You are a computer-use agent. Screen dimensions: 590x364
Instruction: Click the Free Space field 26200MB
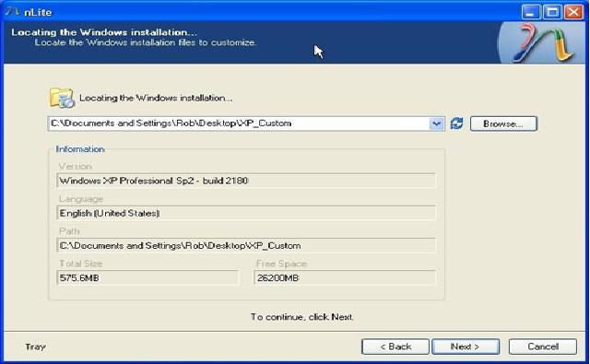click(345, 278)
